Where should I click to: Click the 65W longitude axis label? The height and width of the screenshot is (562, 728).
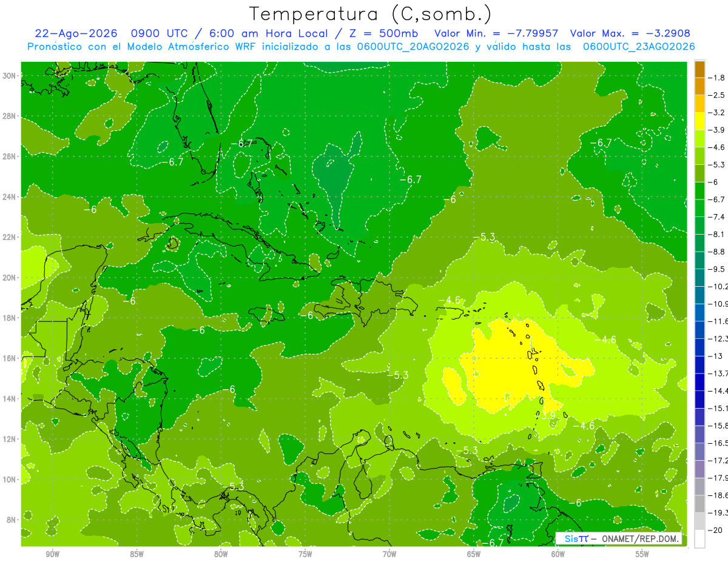coord(474,554)
